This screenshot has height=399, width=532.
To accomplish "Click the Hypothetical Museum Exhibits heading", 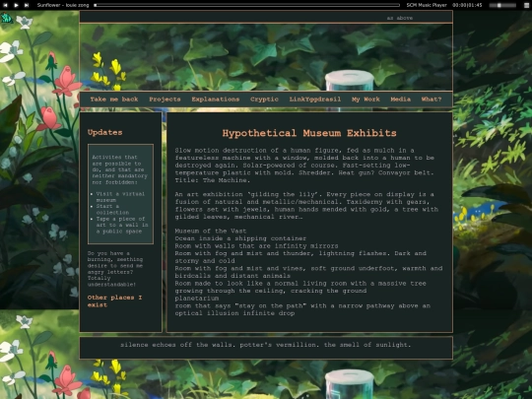I will (x=309, y=133).
